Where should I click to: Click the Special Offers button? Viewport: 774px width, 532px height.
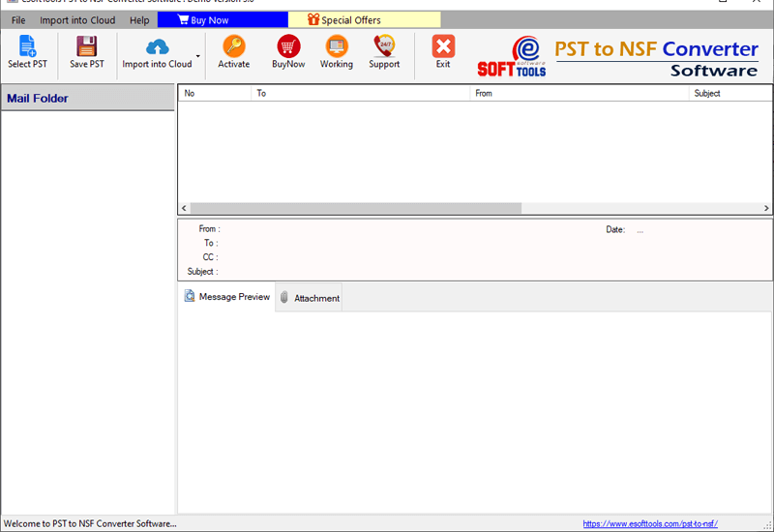click(x=365, y=19)
